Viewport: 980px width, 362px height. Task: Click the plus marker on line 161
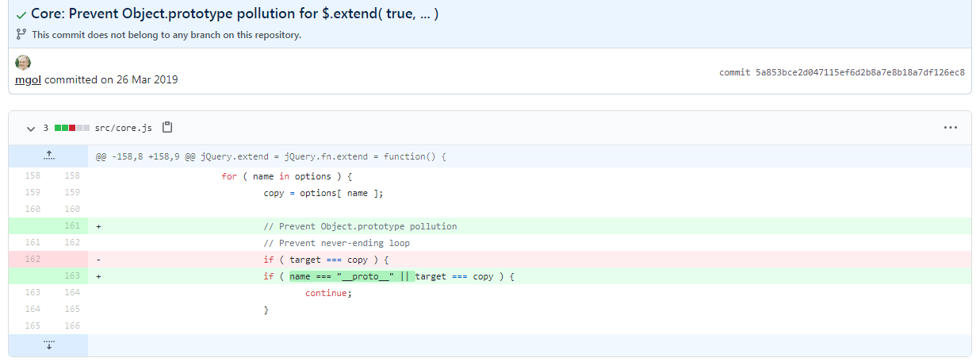tap(99, 226)
